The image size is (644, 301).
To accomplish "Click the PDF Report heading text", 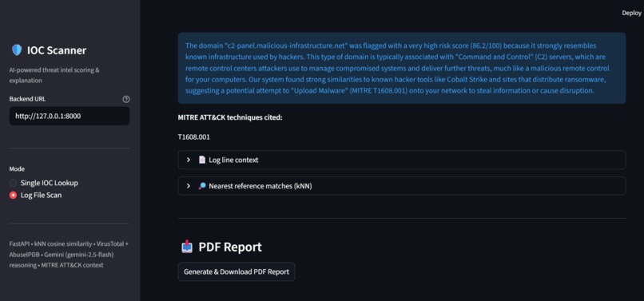I will 230,248.
